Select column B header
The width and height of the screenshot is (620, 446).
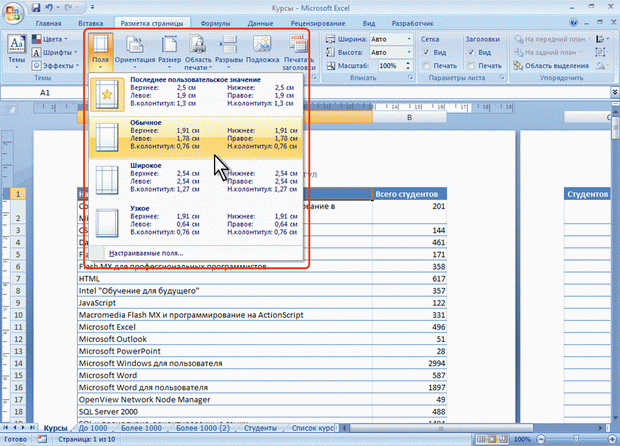pos(409,117)
